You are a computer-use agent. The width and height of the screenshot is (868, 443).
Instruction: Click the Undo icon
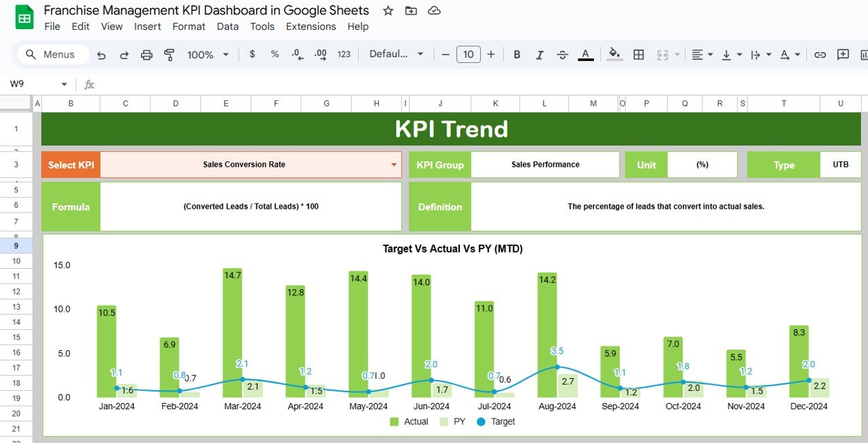click(x=101, y=54)
